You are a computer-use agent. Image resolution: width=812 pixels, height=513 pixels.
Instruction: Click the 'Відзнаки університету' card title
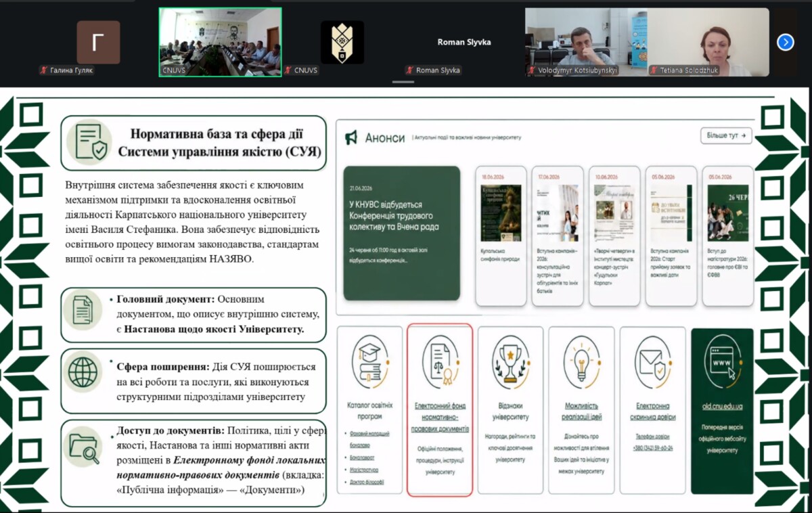point(510,411)
